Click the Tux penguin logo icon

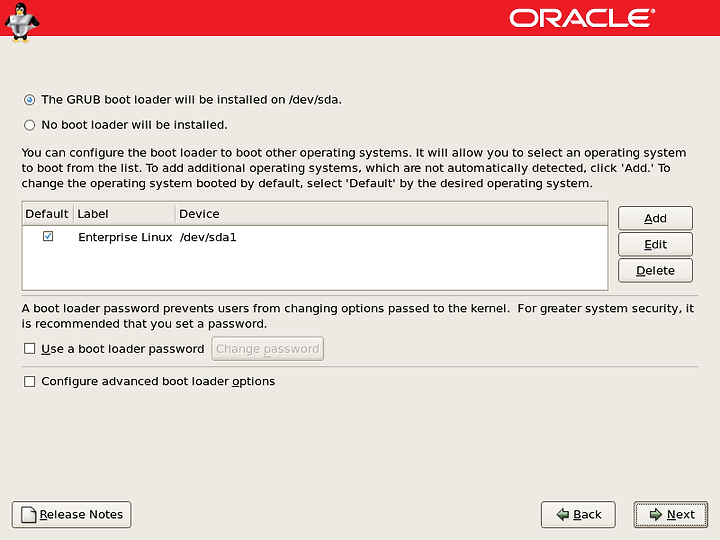[x=22, y=22]
